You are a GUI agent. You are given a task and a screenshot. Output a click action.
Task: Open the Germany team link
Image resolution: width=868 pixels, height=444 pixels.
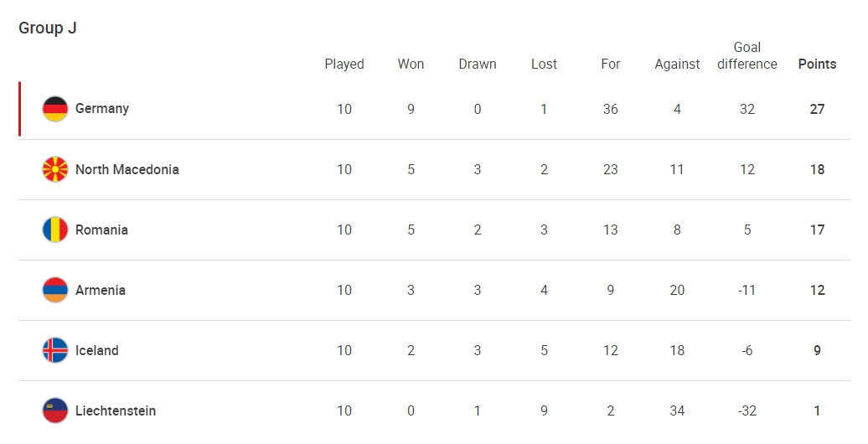(102, 109)
